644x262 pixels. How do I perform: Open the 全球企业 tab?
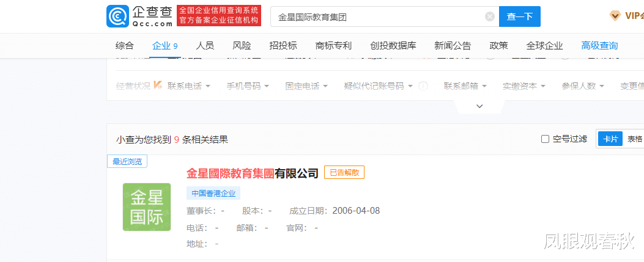pos(544,46)
